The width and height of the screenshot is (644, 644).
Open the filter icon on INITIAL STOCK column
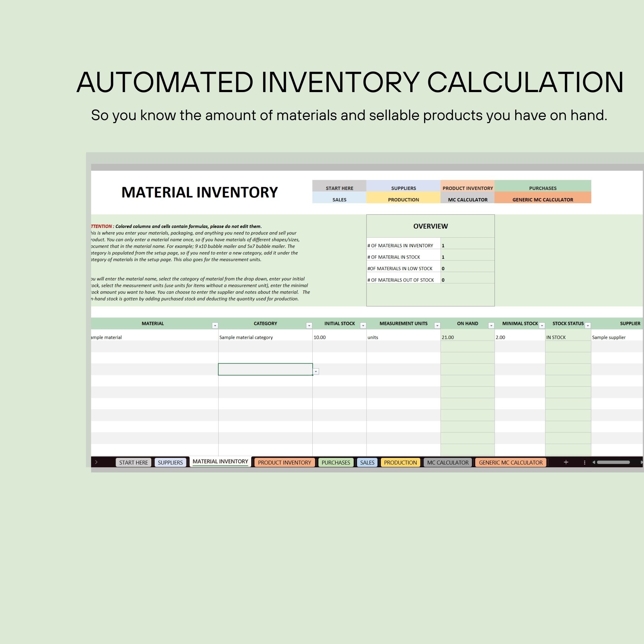pyautogui.click(x=363, y=325)
